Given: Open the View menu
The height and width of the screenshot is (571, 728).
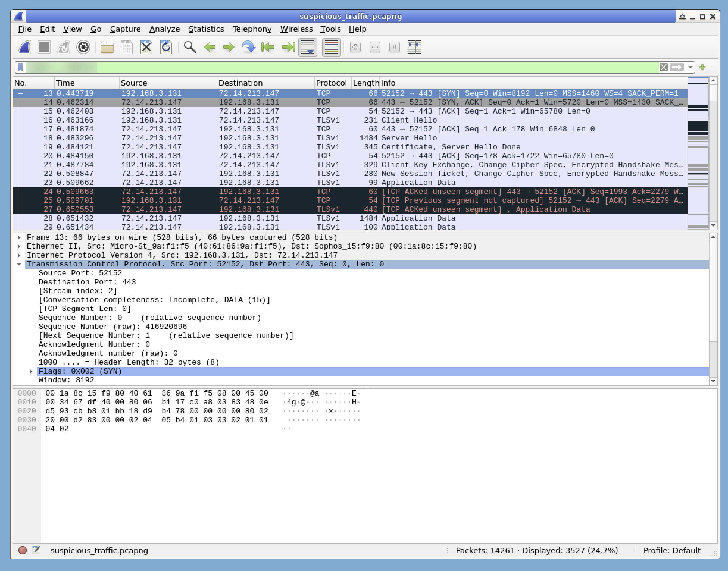Looking at the screenshot, I should click(72, 29).
